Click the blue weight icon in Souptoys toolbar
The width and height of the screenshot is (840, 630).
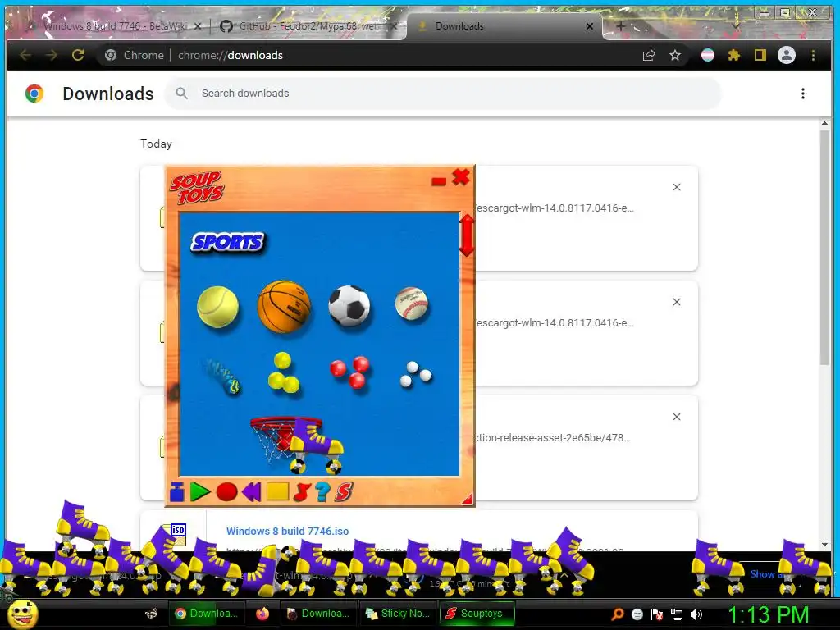[x=177, y=491]
